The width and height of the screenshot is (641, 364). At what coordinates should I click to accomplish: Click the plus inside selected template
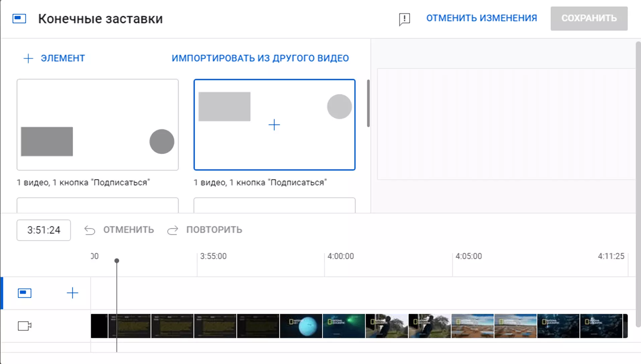(274, 125)
